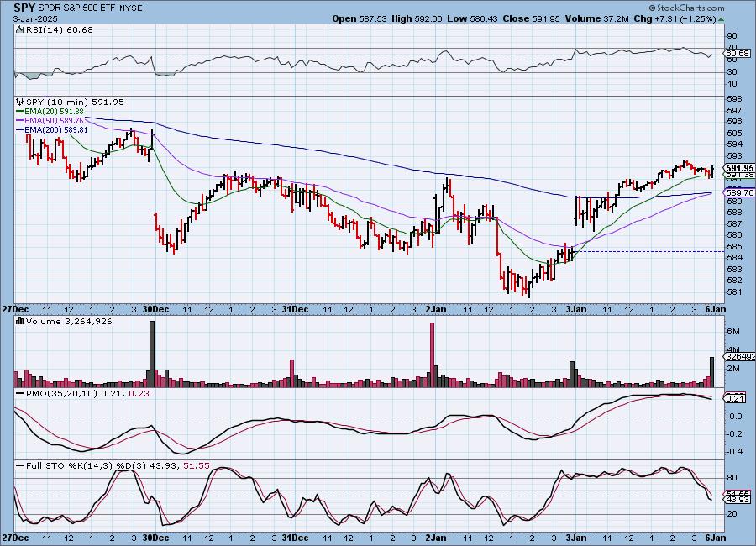The image size is (756, 546).
Task: Click the 60.68 value tag on the RSI axis
Action: pyautogui.click(x=738, y=53)
